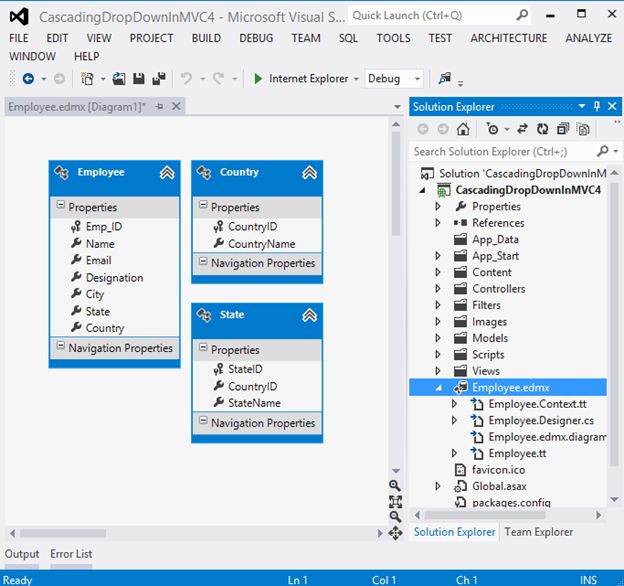
Task: Open the Internet Explorer browser dropdown arrow
Action: coord(356,79)
